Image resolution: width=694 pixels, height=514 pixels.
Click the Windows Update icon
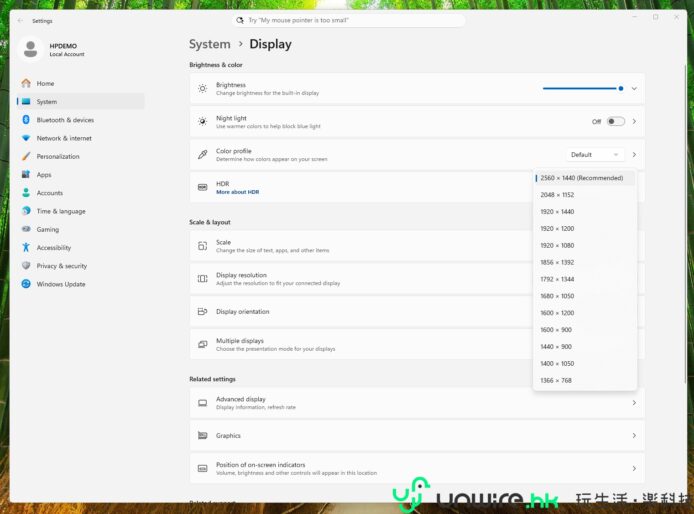(x=26, y=284)
